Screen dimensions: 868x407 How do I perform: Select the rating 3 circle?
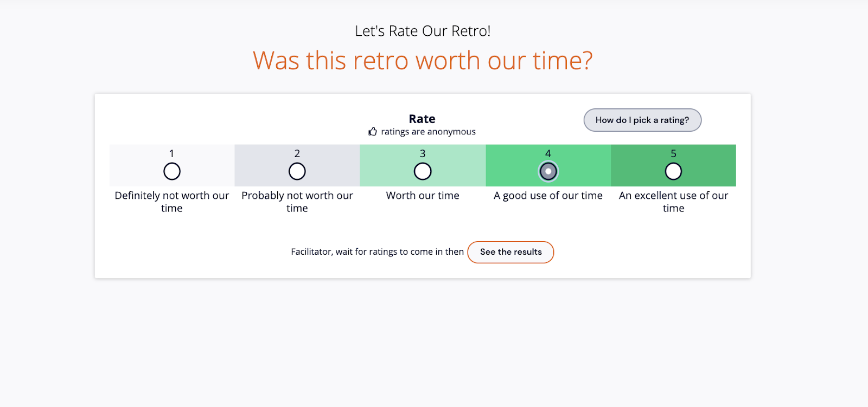423,171
